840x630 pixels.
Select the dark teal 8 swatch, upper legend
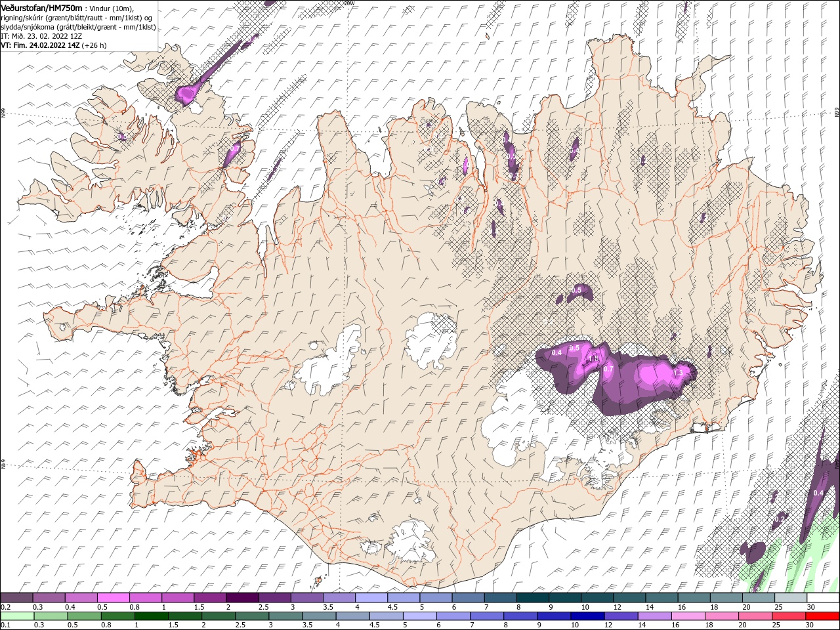pos(533,598)
